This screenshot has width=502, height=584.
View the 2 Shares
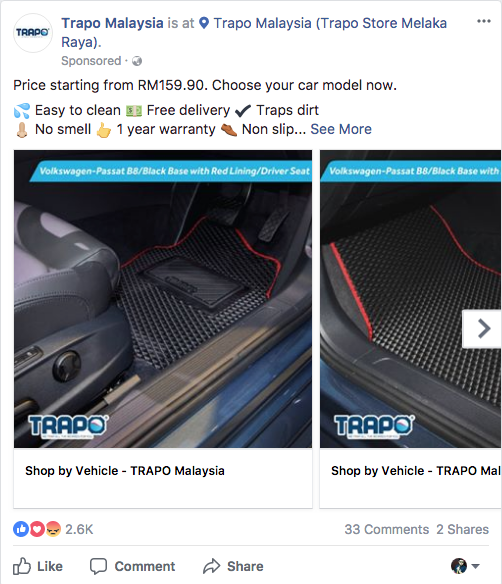pos(463,529)
